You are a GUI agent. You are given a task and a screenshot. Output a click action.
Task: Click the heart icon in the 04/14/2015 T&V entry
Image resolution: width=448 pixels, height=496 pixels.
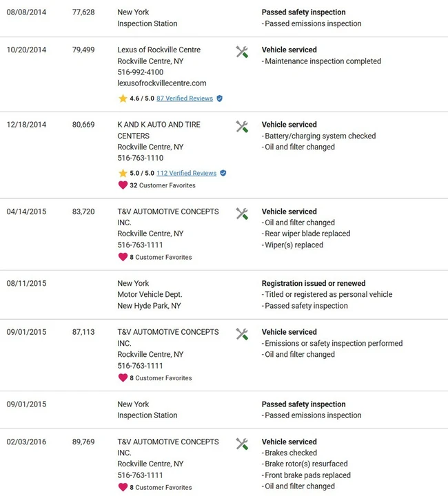pyautogui.click(x=123, y=257)
